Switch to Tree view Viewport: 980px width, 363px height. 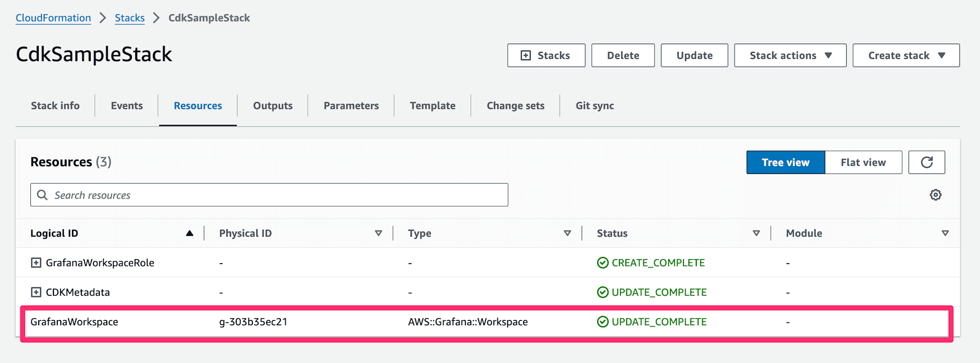(785, 162)
